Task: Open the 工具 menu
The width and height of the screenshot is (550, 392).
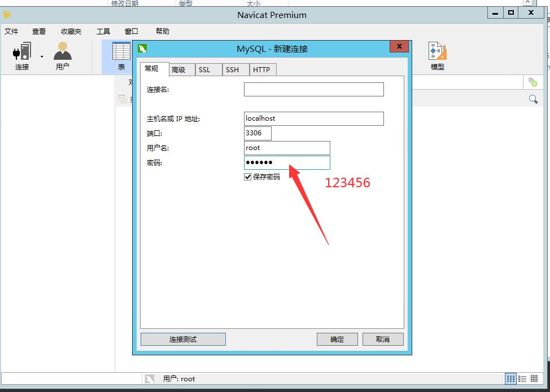Action: 103,32
